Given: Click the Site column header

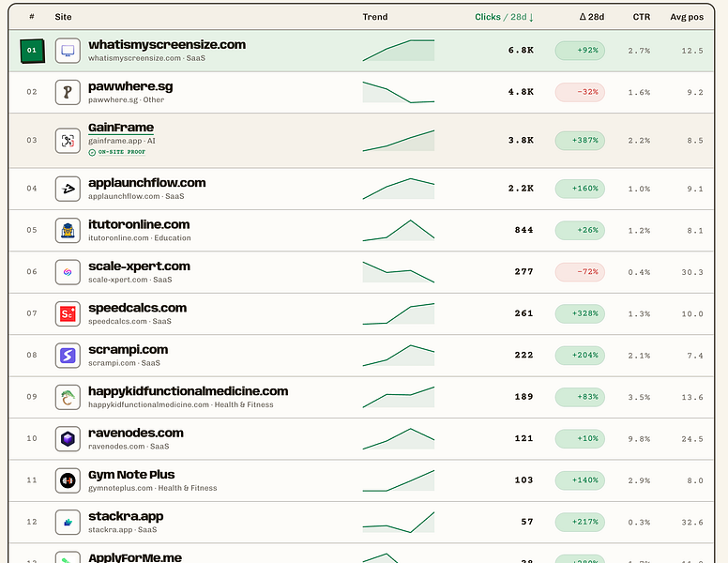Looking at the screenshot, I should 63,17.
